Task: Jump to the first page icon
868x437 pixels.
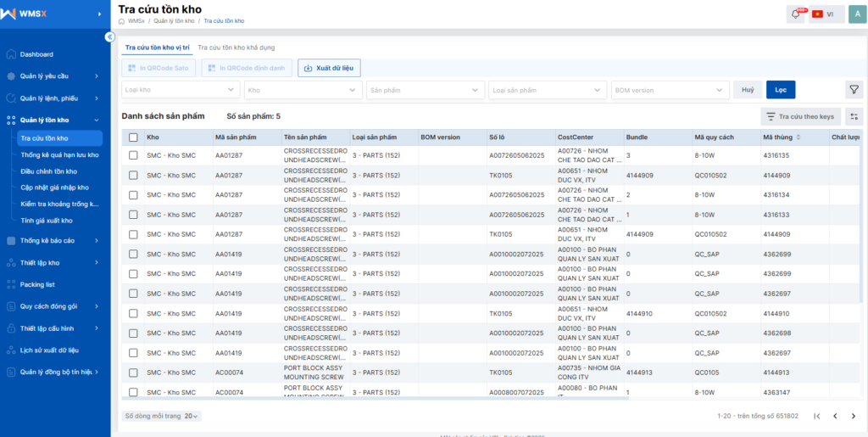Action: (x=816, y=416)
